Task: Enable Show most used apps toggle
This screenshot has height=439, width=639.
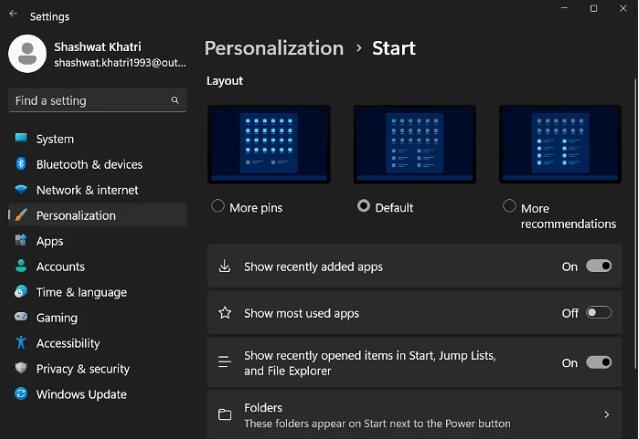Action: [x=599, y=313]
